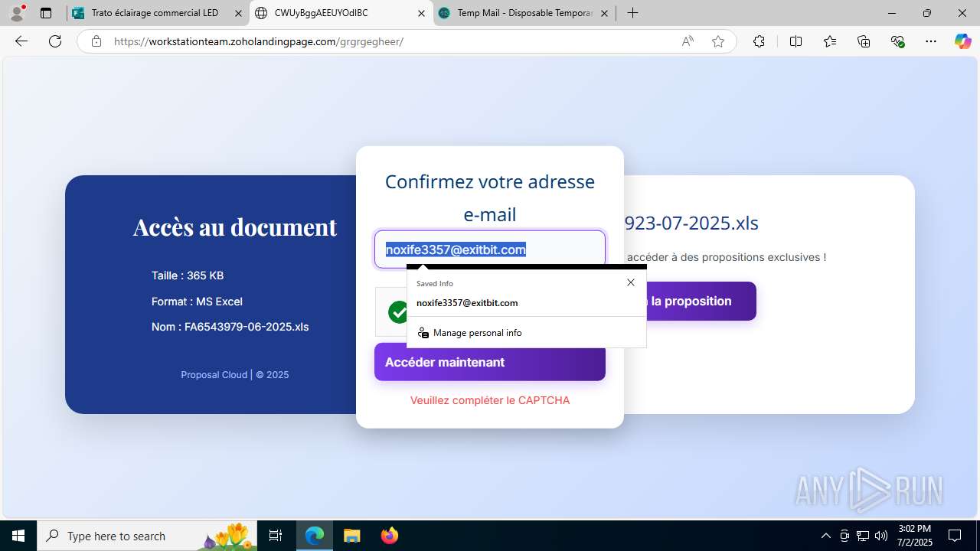Open the volume control tray icon

tap(881, 536)
